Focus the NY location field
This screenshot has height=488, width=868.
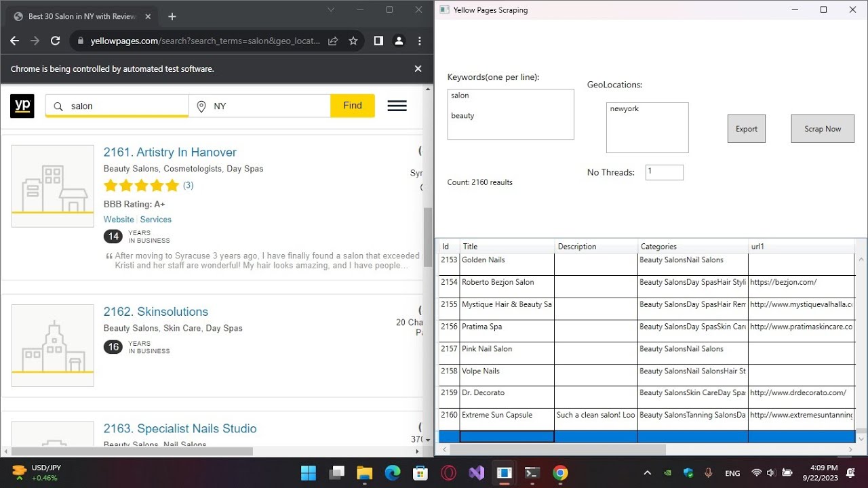[259, 106]
